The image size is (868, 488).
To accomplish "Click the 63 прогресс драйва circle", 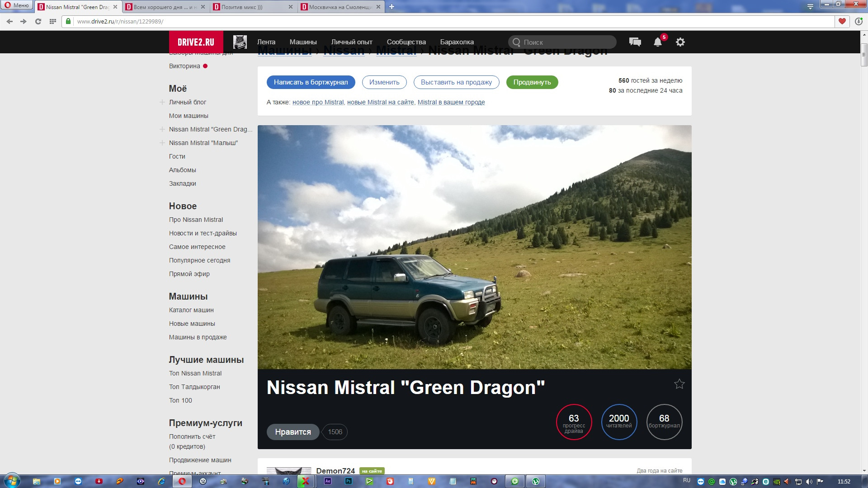I will pyautogui.click(x=573, y=422).
